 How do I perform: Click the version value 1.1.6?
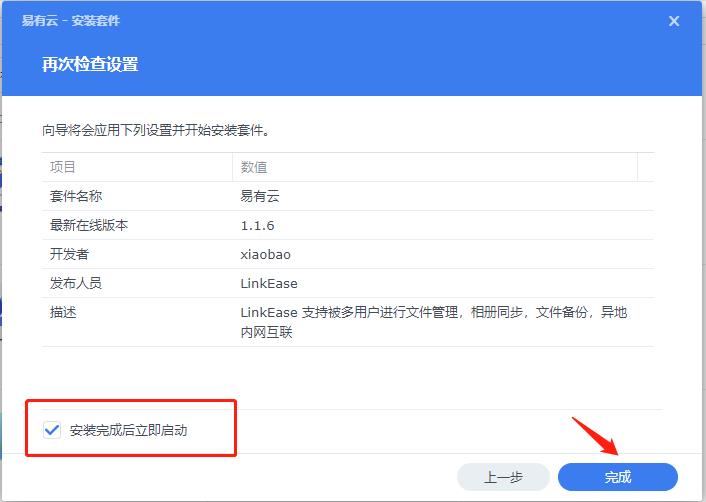click(x=258, y=226)
